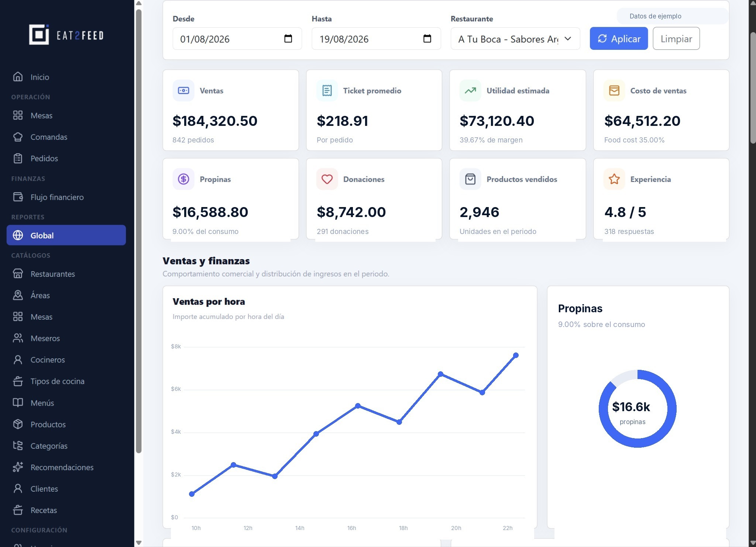Click the Hasta date field value 19/08/2026
The height and width of the screenshot is (547, 756).
tap(344, 39)
